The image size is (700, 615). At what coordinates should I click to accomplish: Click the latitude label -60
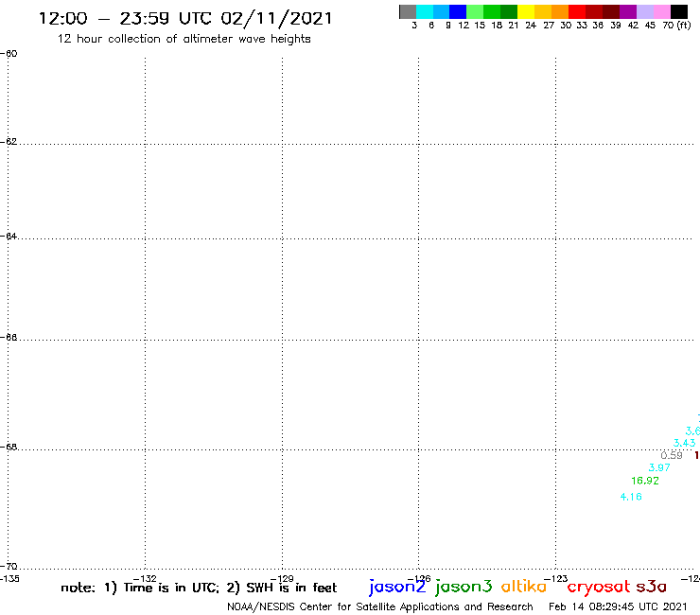(9, 54)
